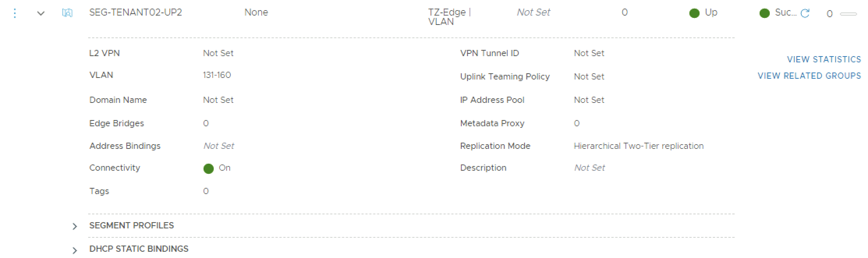Click the TZ-Edge | VLAN transport zone text
The image size is (868, 258).
click(449, 17)
